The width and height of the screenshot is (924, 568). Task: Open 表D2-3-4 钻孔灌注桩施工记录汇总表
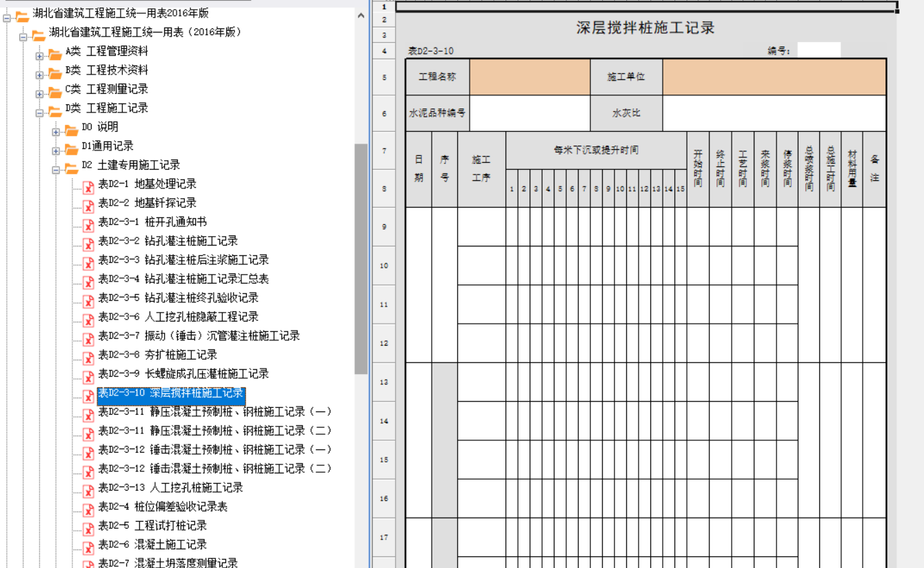[x=183, y=279]
